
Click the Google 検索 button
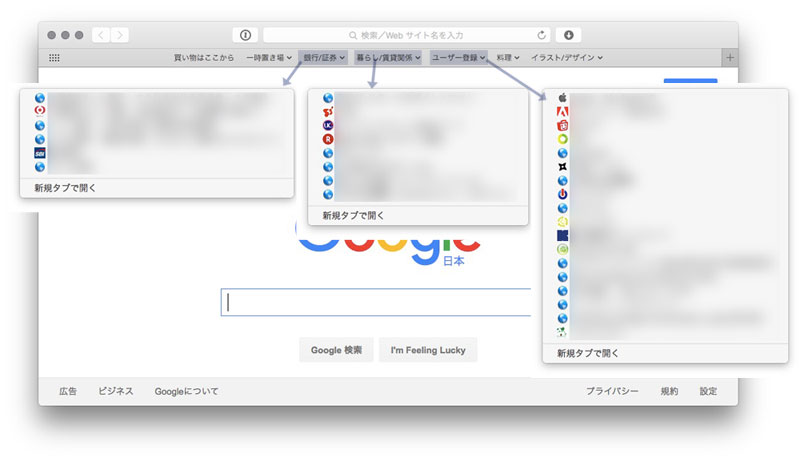[x=336, y=350]
